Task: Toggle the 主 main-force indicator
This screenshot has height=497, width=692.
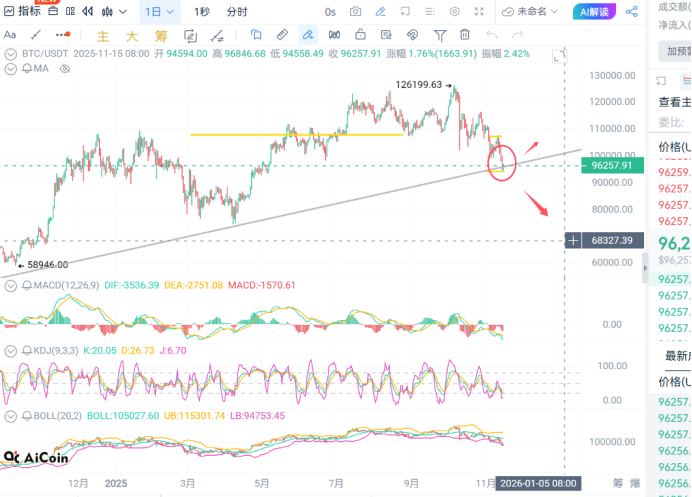Action: (101, 37)
